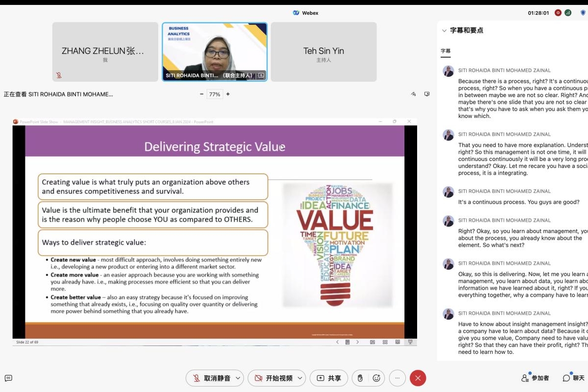Collapse the 字幕和要点 panel chevron

tap(444, 30)
